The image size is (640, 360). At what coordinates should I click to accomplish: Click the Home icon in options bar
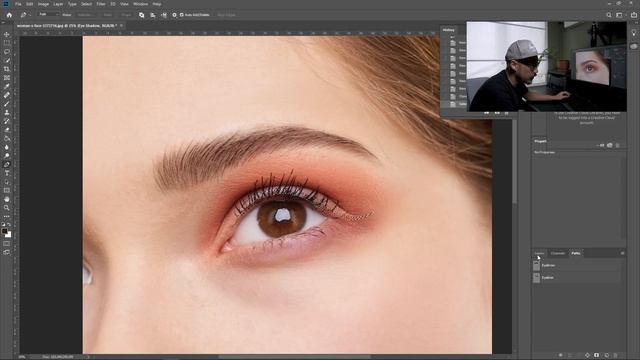click(x=9, y=15)
